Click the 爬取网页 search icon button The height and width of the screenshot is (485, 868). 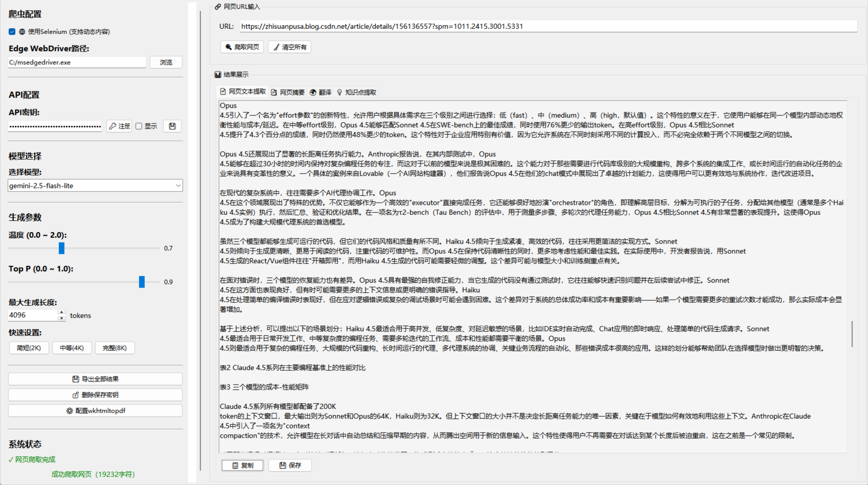[x=242, y=47]
